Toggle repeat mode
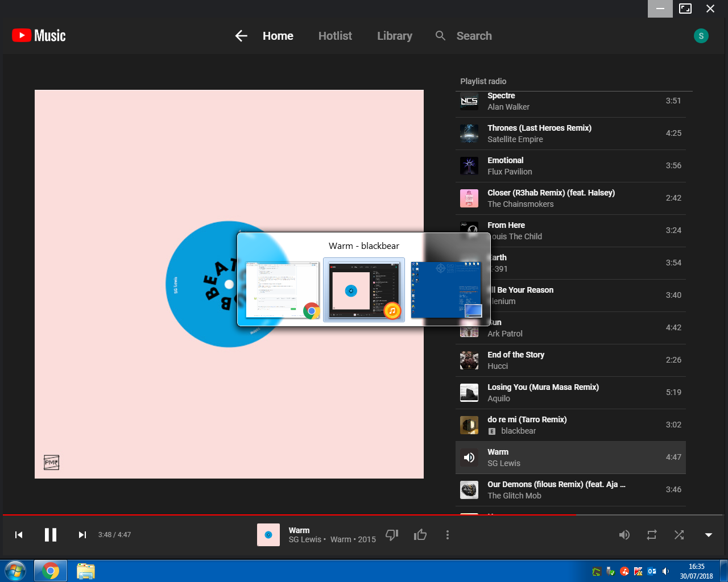 652,535
